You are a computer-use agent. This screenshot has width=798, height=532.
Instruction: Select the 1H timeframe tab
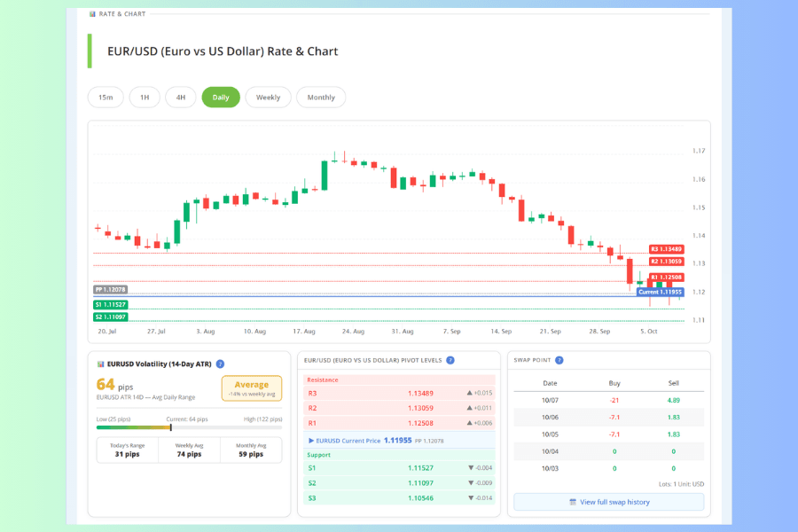pos(145,98)
